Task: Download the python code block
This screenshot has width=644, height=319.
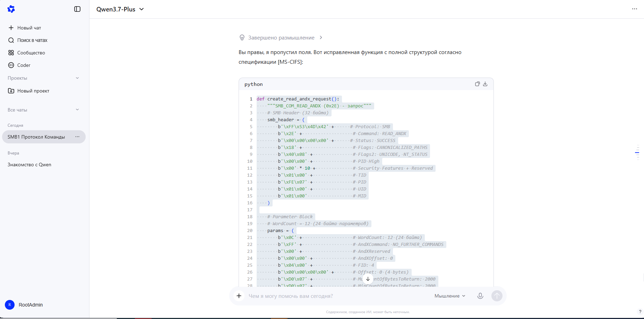Action: pos(485,84)
